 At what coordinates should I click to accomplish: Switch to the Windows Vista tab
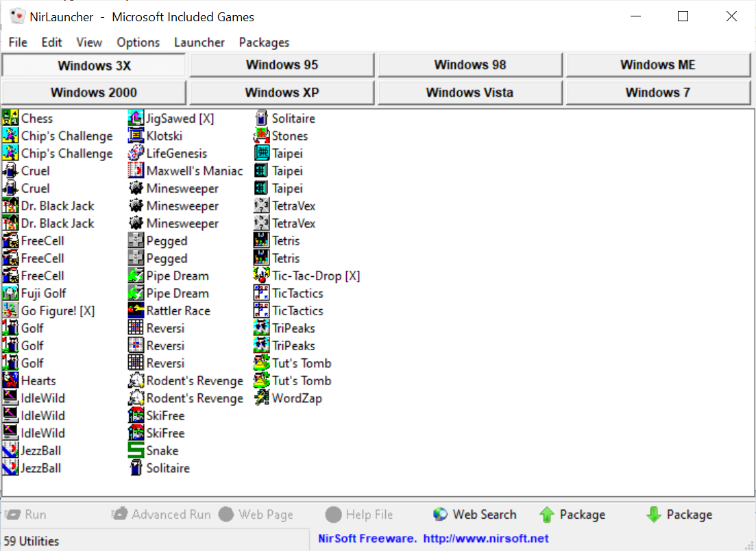(470, 93)
